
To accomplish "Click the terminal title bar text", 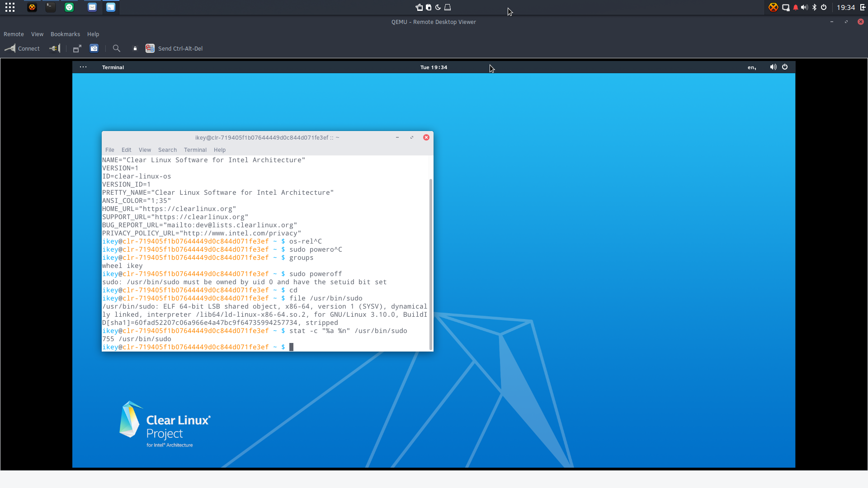I will 267,138.
